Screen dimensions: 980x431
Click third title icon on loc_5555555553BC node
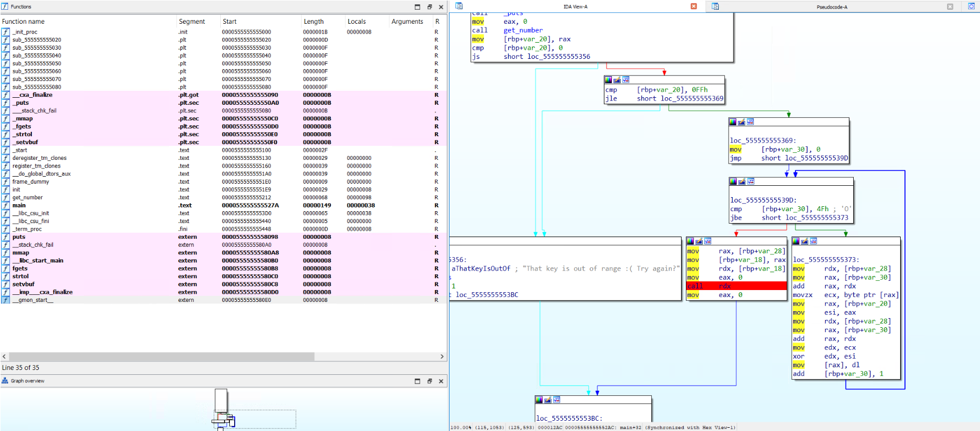click(556, 400)
